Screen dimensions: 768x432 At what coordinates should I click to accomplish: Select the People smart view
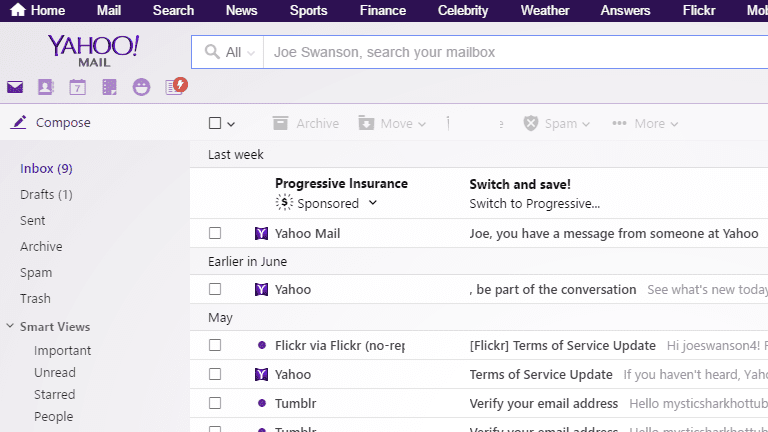pyautogui.click(x=54, y=417)
